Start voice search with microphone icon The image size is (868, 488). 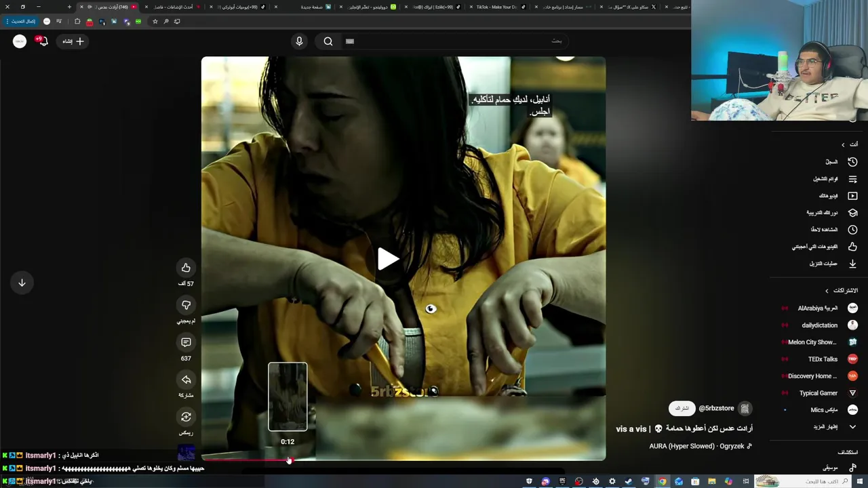(299, 41)
